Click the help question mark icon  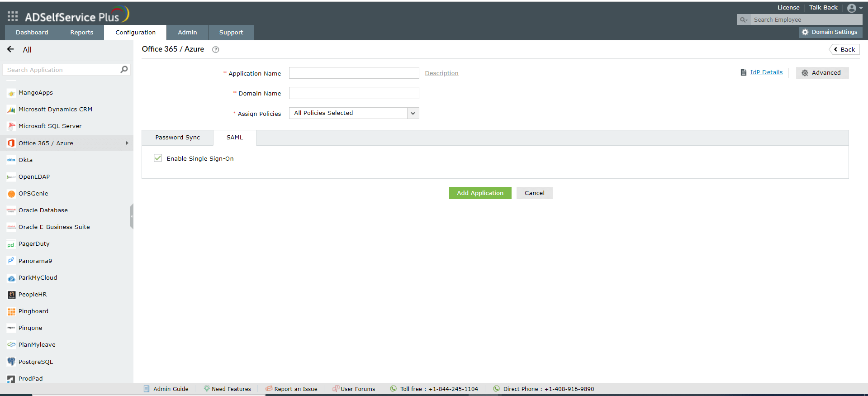tap(216, 50)
